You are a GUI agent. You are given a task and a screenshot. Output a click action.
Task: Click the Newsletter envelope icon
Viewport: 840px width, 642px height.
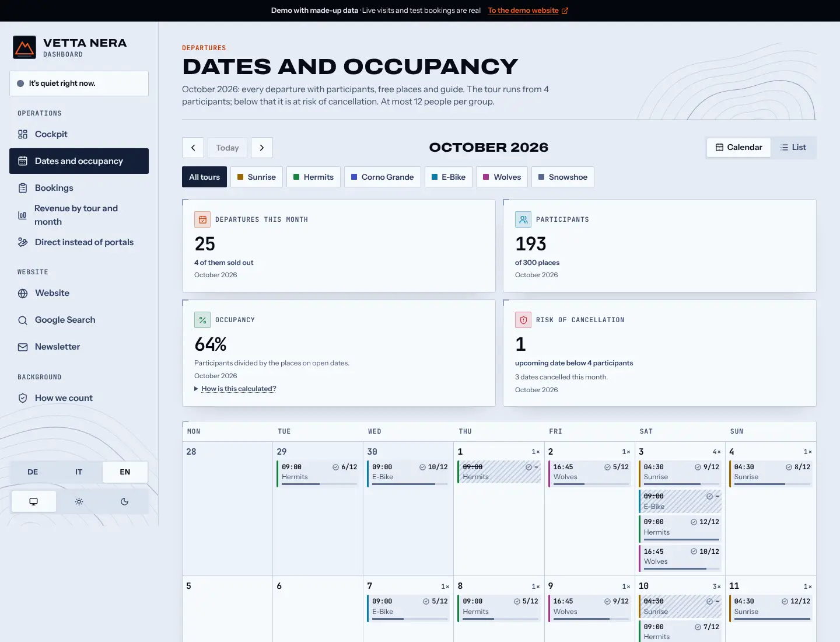click(23, 347)
